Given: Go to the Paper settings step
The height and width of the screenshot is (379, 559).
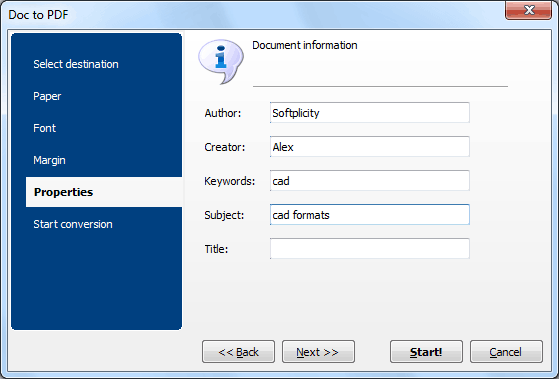Looking at the screenshot, I should tap(47, 96).
